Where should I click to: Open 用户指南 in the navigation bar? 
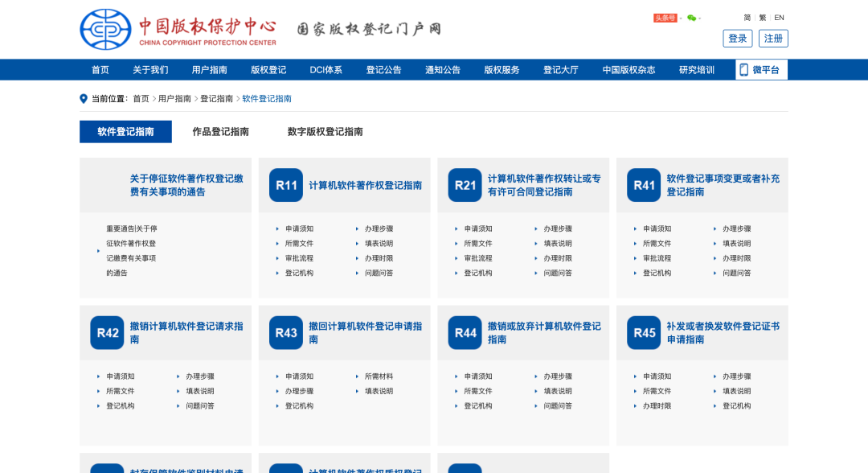coord(209,70)
